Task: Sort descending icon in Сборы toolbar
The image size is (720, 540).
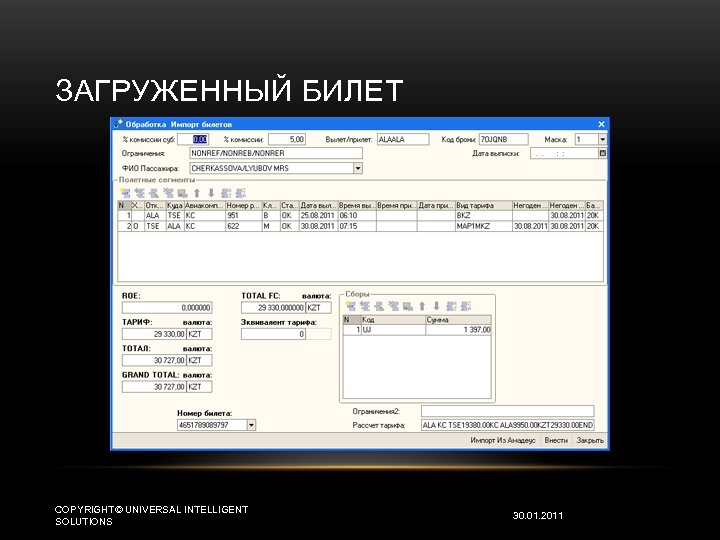Action: tap(466, 306)
